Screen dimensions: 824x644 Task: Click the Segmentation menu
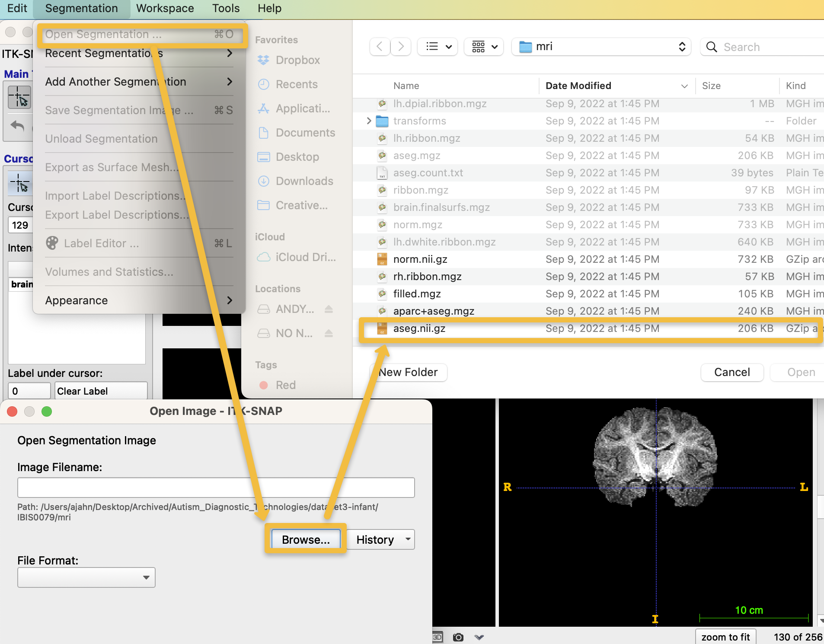click(x=82, y=8)
